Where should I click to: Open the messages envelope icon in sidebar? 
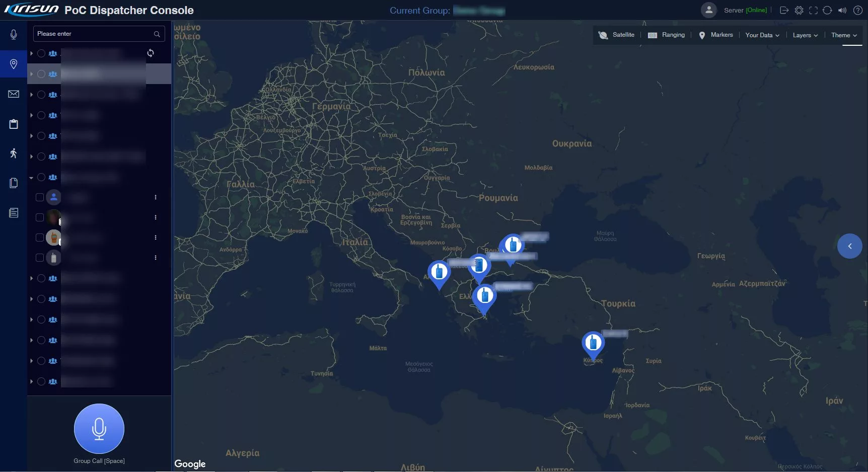coord(14,94)
